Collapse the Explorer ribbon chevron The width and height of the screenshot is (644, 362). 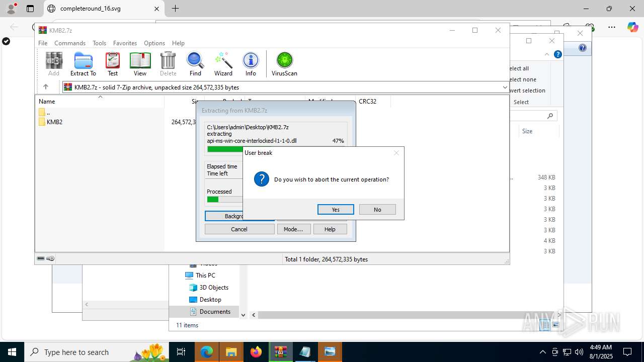[547, 54]
